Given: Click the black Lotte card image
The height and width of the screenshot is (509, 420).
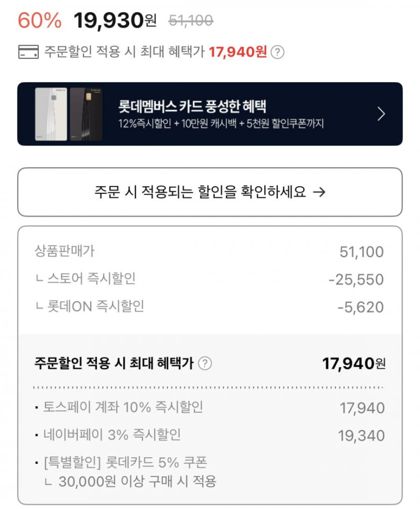Looking at the screenshot, I should [86, 114].
